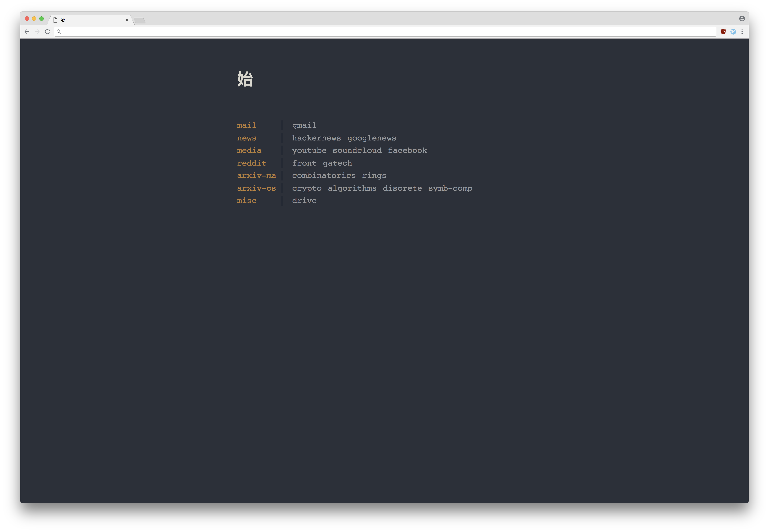Viewport: 769px width, 532px height.
Task: Click the crypto arxiv-cs link
Action: coord(307,188)
